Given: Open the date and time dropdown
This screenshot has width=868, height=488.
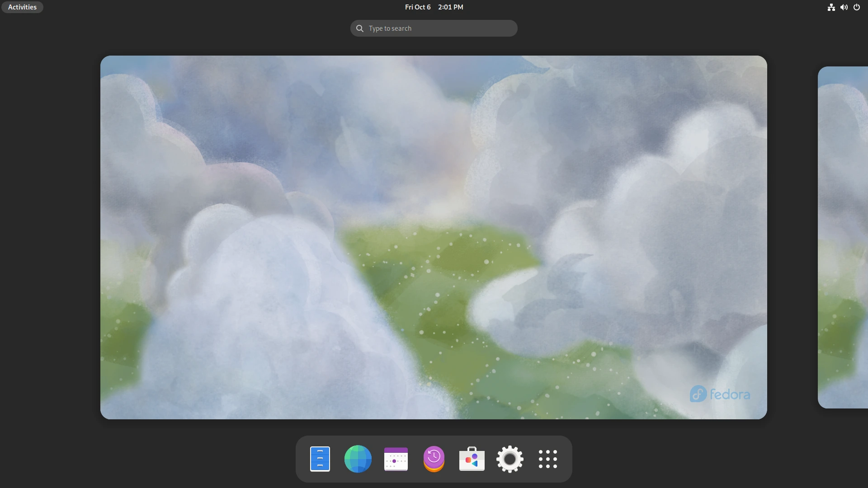Looking at the screenshot, I should pos(434,7).
